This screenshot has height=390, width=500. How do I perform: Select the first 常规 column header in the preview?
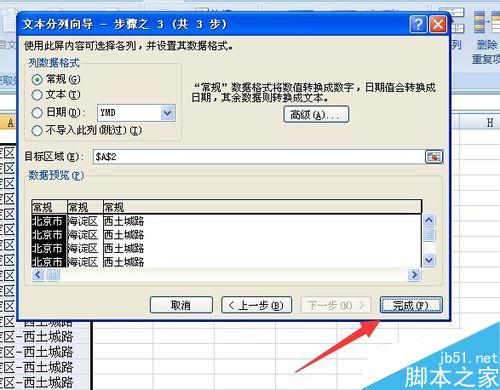pyautogui.click(x=49, y=207)
